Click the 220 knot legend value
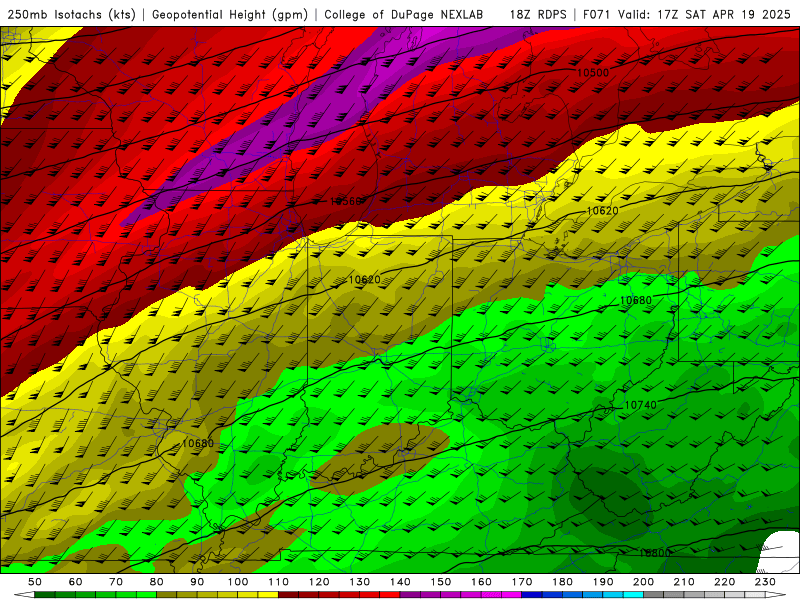The height and width of the screenshot is (600, 800). (x=725, y=582)
